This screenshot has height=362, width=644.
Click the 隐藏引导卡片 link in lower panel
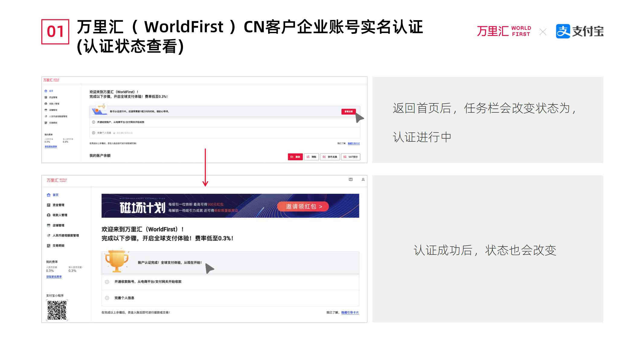(x=350, y=313)
